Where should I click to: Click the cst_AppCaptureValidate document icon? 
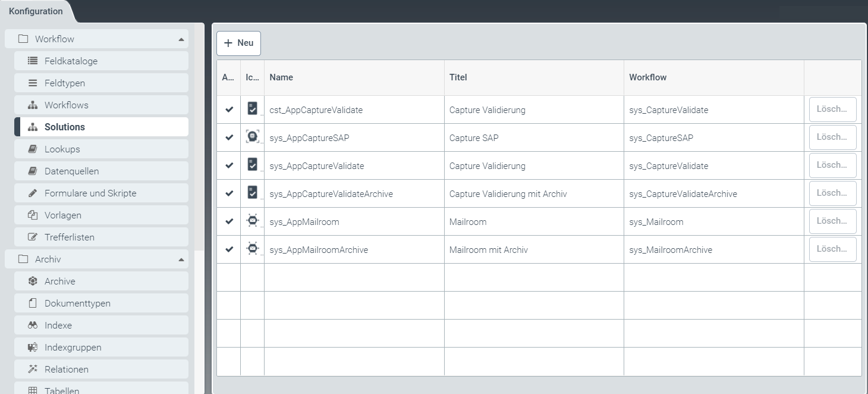[252, 109]
